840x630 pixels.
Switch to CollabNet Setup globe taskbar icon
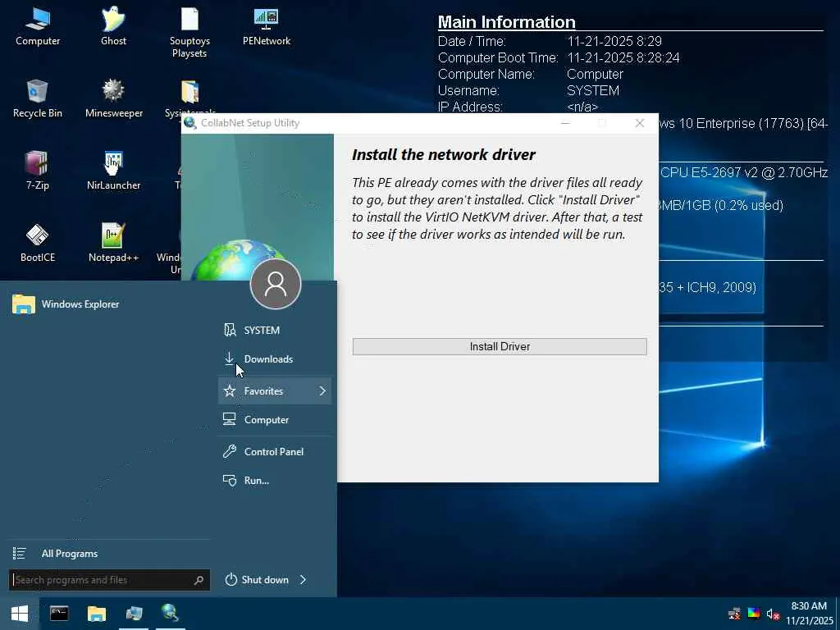pyautogui.click(x=171, y=614)
